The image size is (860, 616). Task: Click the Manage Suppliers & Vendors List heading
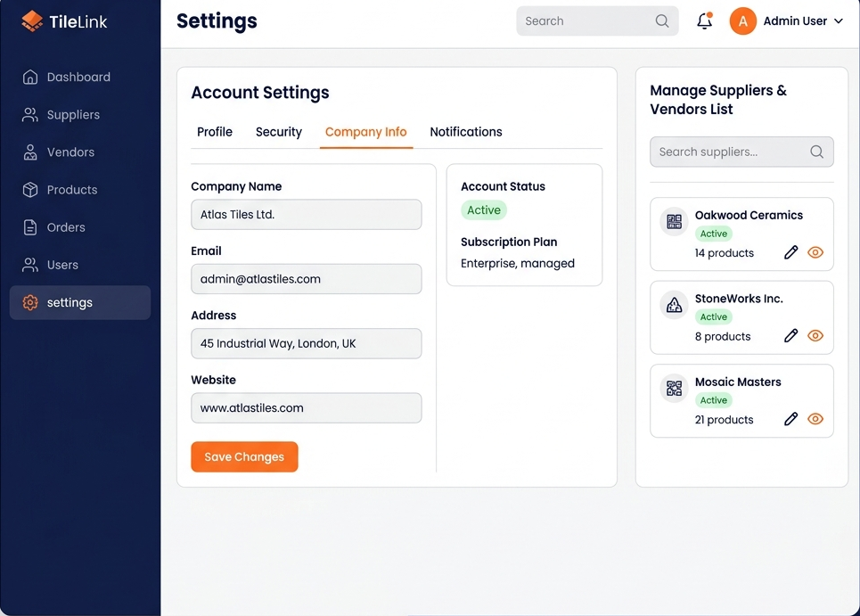718,99
